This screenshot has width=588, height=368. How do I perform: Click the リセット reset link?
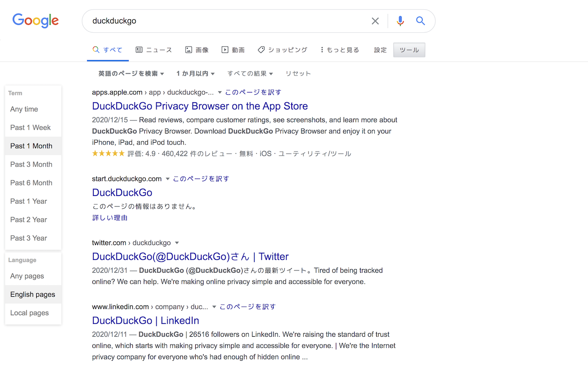[x=298, y=73]
